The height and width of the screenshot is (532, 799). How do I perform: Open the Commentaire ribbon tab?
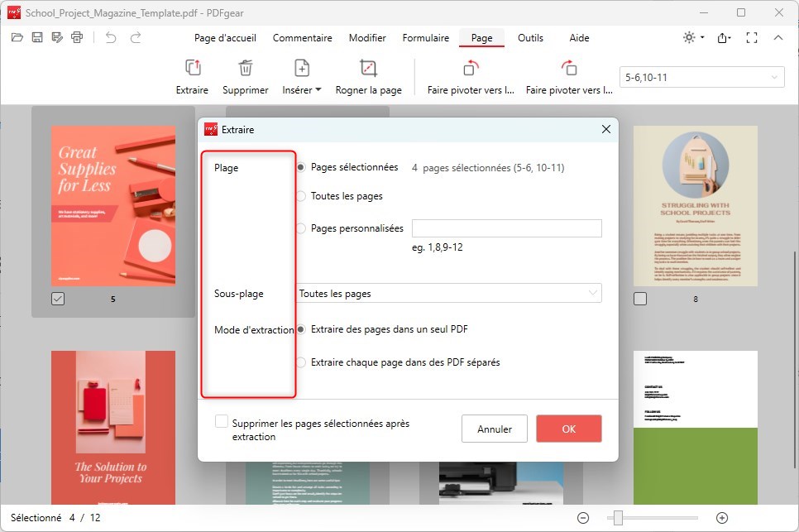point(302,38)
